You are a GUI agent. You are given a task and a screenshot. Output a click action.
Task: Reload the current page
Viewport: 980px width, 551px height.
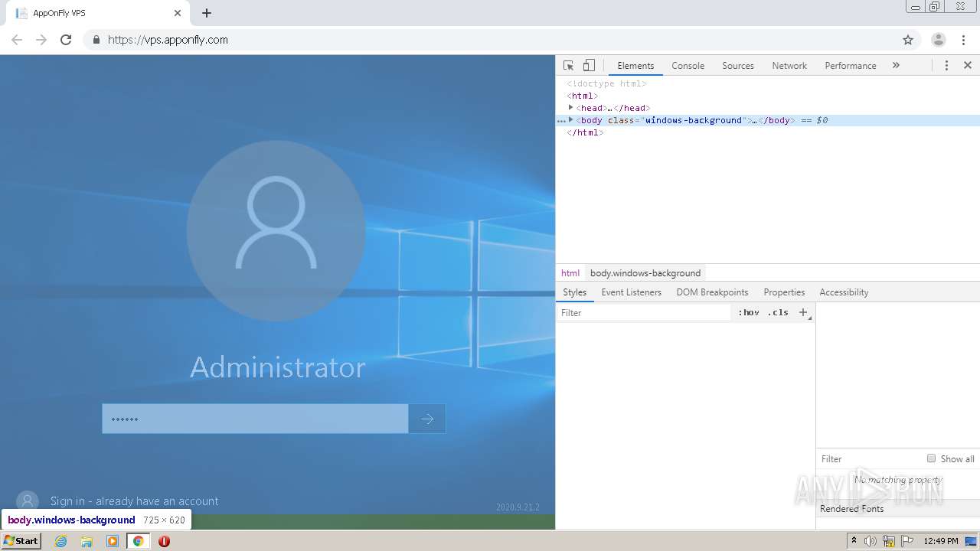(66, 40)
